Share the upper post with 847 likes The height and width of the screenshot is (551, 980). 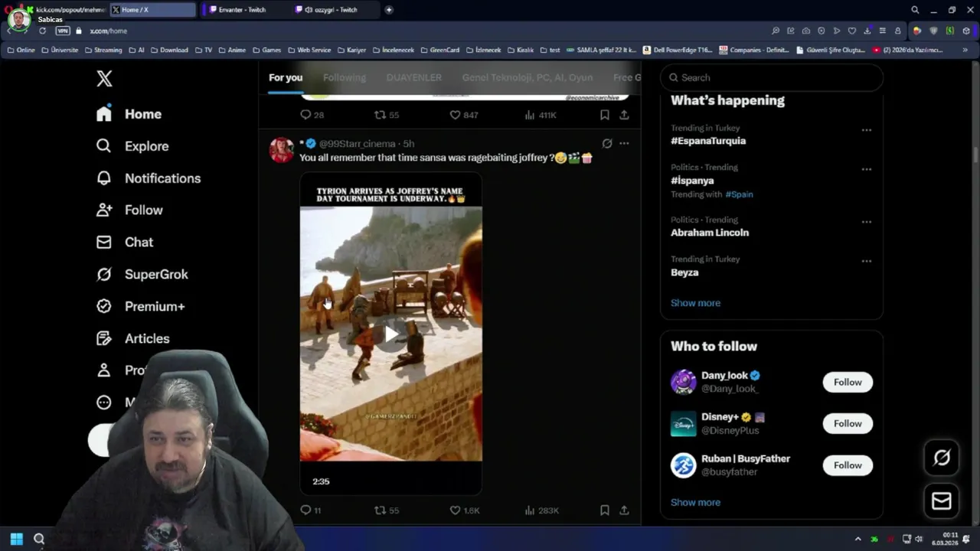tap(624, 115)
